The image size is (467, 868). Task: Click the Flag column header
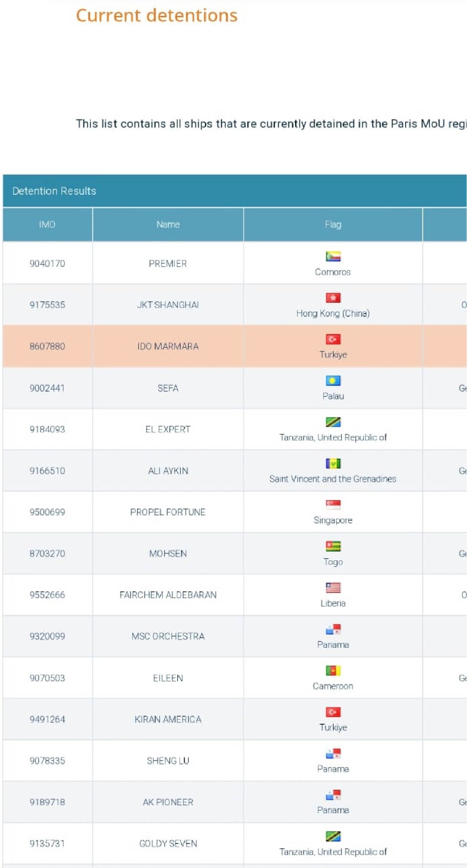[333, 225]
